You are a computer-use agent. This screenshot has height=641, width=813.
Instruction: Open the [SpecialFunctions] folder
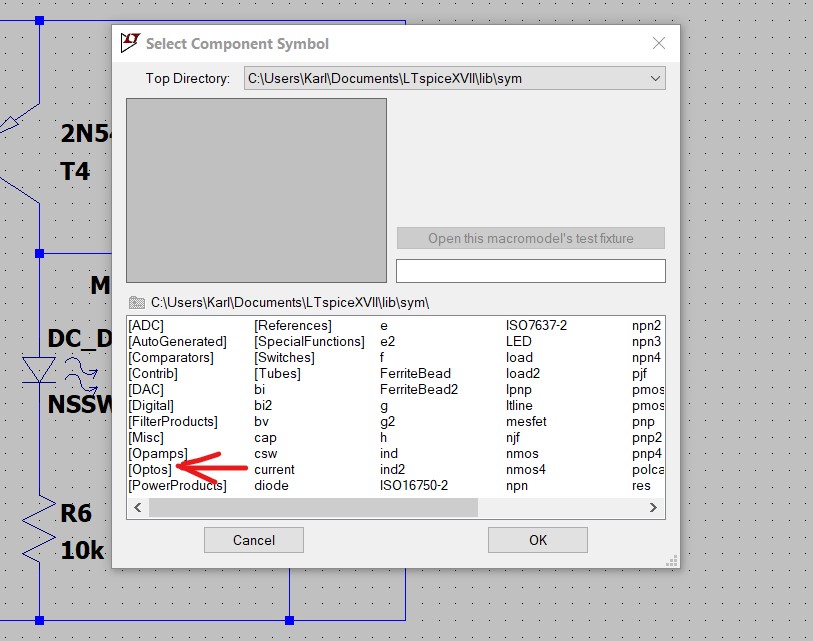pyautogui.click(x=310, y=342)
